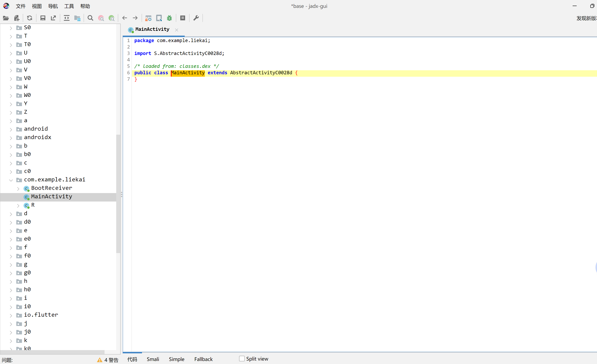Expand the b0 package node
Screen dimensions: 597x364
tap(11, 155)
